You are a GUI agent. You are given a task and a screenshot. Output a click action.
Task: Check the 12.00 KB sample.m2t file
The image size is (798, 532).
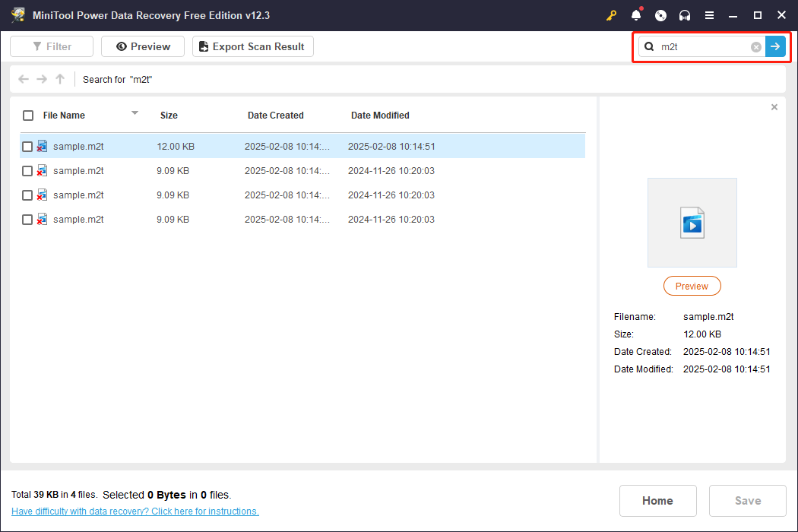pyautogui.click(x=27, y=147)
